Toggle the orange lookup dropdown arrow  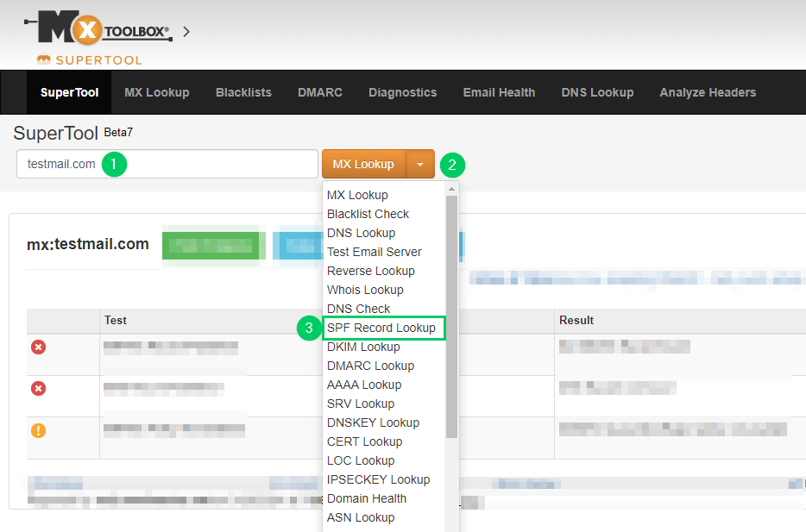click(x=420, y=164)
